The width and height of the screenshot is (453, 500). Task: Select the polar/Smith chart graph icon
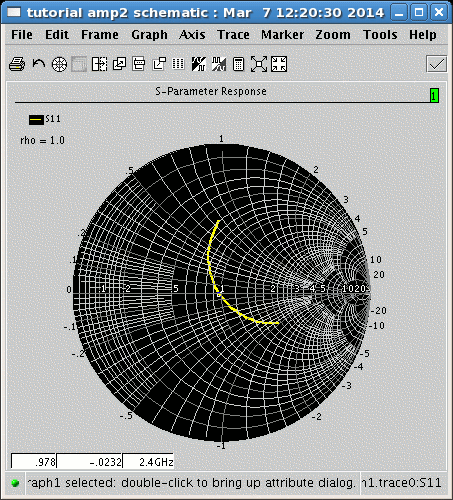click(59, 64)
